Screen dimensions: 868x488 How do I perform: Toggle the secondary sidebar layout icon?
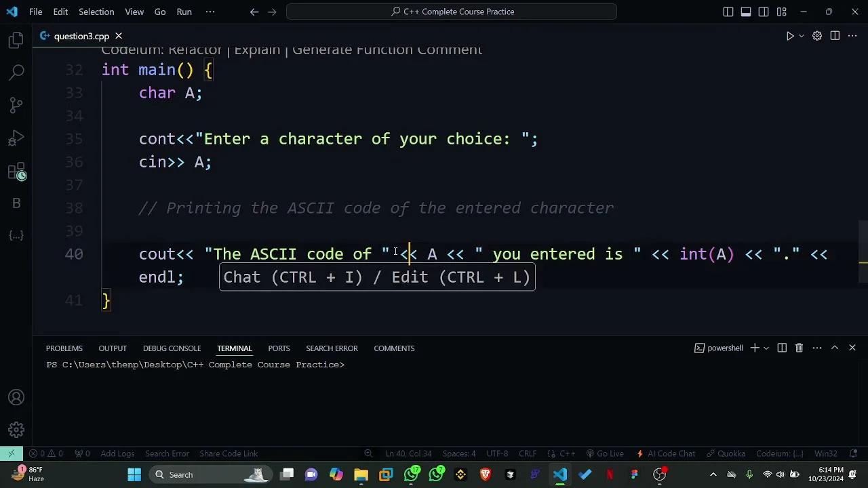pos(763,12)
